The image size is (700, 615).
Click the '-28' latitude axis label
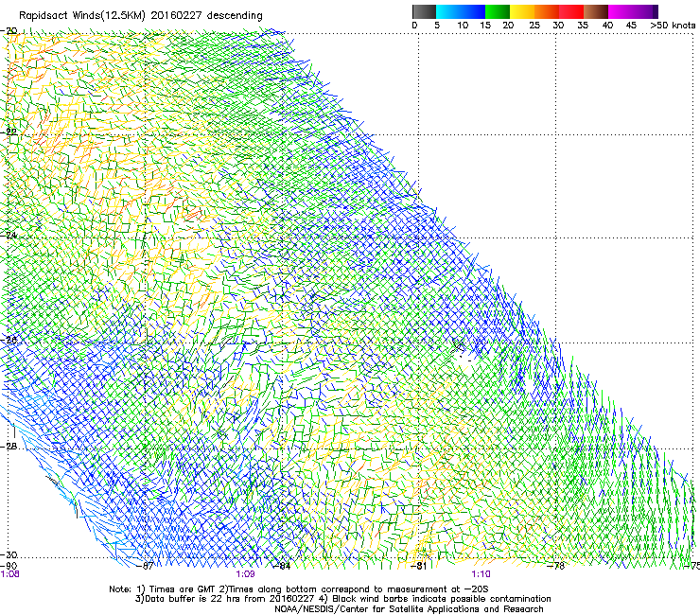tap(9, 447)
